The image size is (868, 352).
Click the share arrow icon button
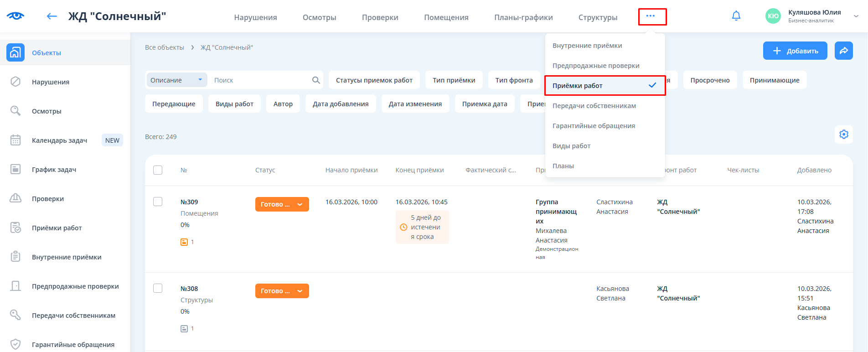(843, 51)
